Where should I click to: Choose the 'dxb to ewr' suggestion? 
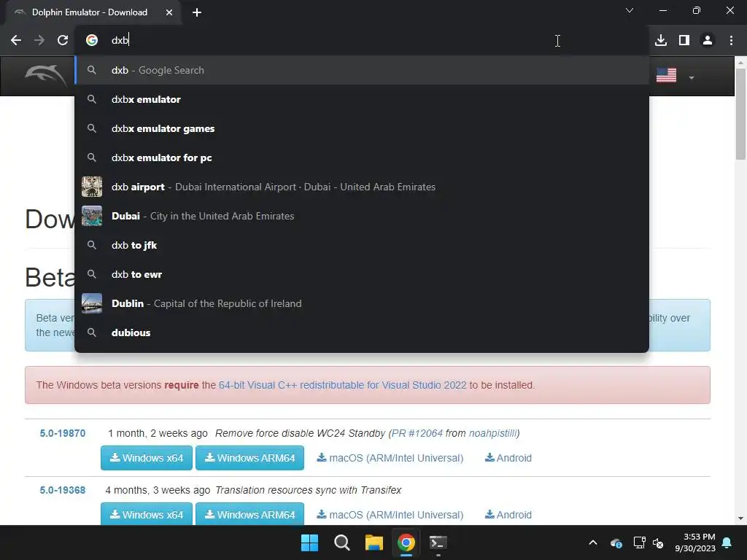(362, 274)
